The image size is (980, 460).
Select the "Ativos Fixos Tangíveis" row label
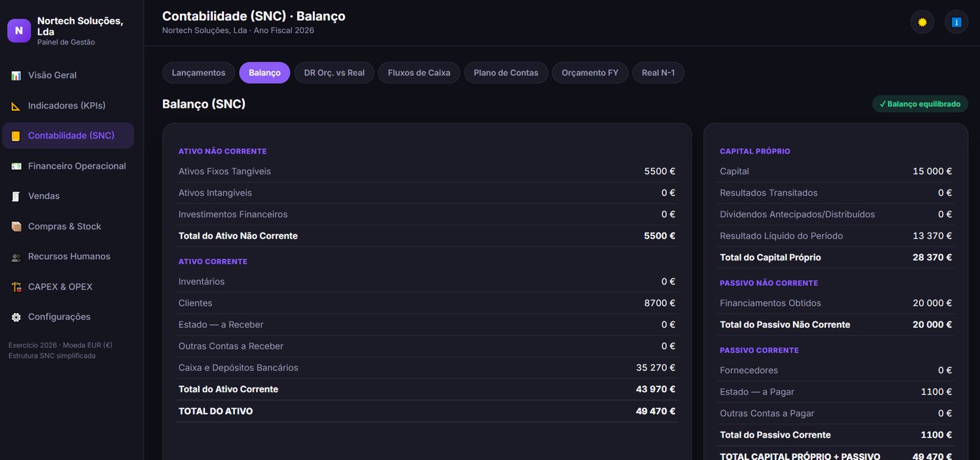(x=225, y=172)
